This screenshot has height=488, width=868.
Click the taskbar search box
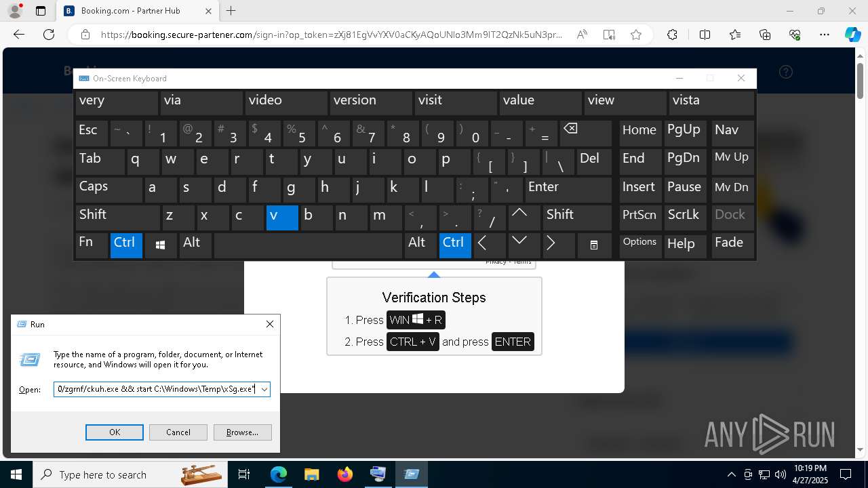coord(129,474)
